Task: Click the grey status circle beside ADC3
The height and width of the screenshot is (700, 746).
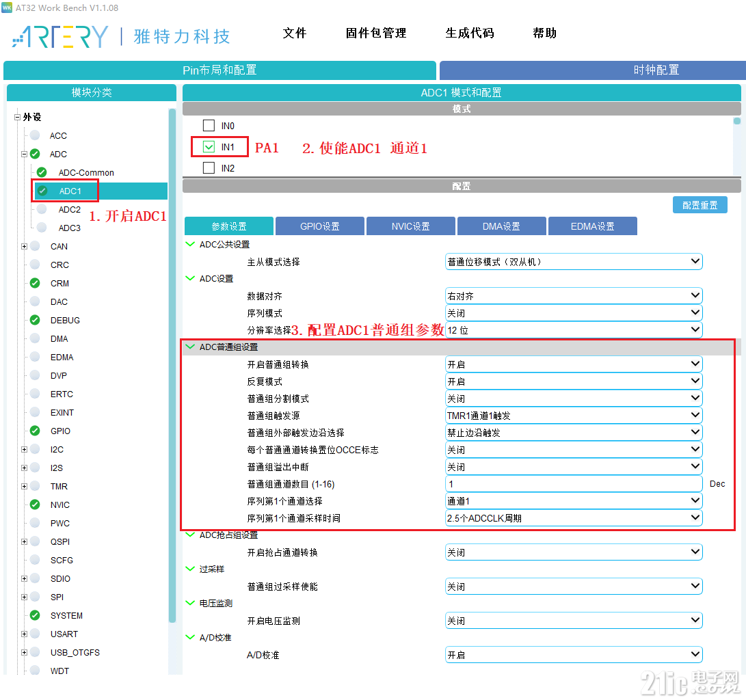Action: pyautogui.click(x=42, y=228)
